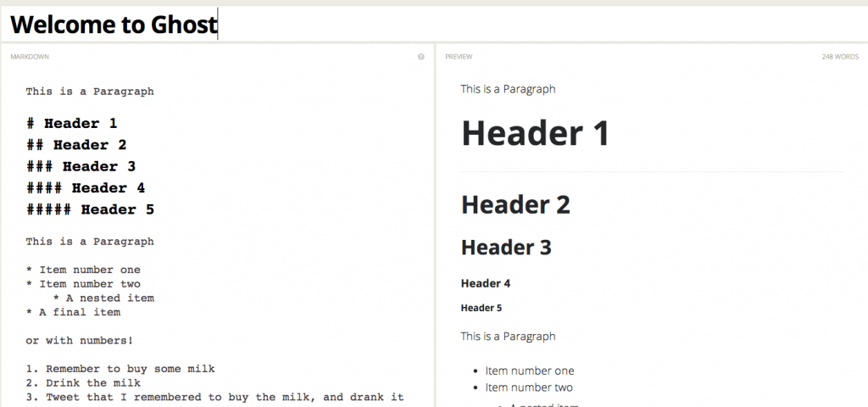Screen dimensions: 868x407
Task: Click first 'This is a Paragraph' line in the Markdown editor
Action: coord(90,92)
